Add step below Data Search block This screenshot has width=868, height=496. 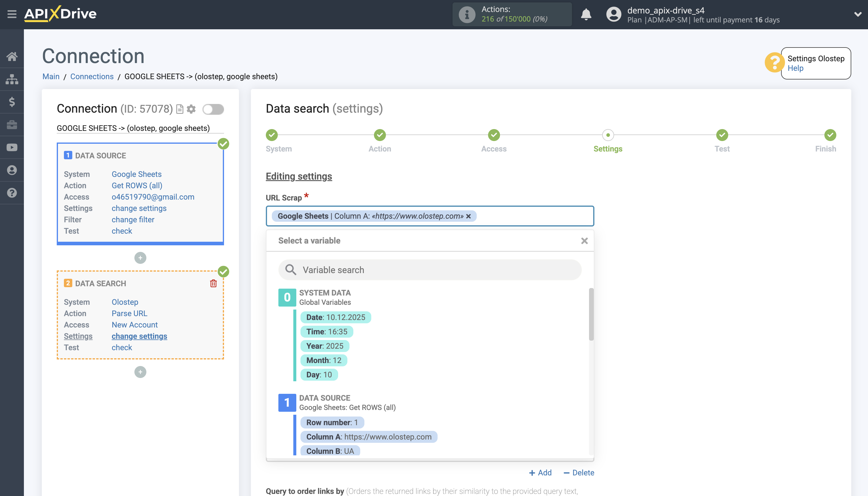[x=140, y=372]
